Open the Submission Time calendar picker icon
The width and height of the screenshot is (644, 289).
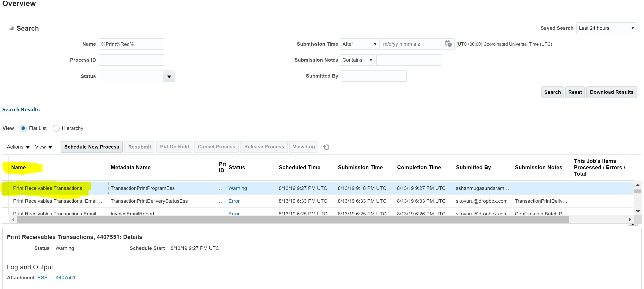tap(448, 44)
